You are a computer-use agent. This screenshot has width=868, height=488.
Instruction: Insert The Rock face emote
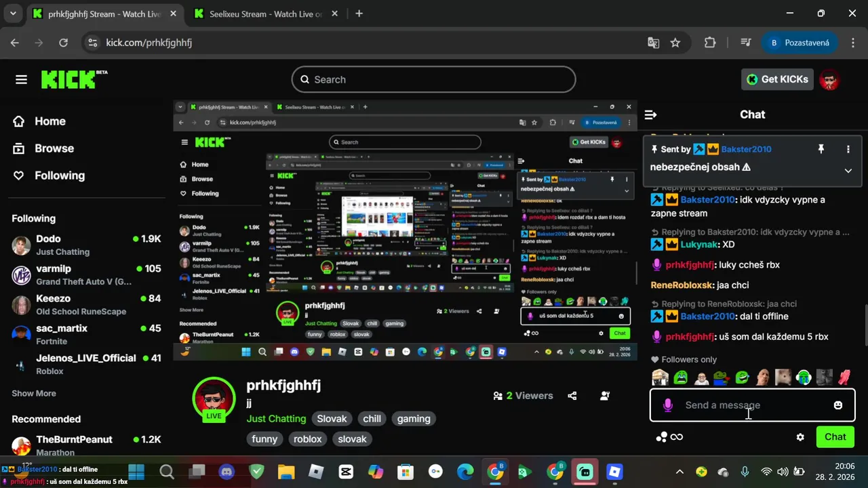[763, 377]
